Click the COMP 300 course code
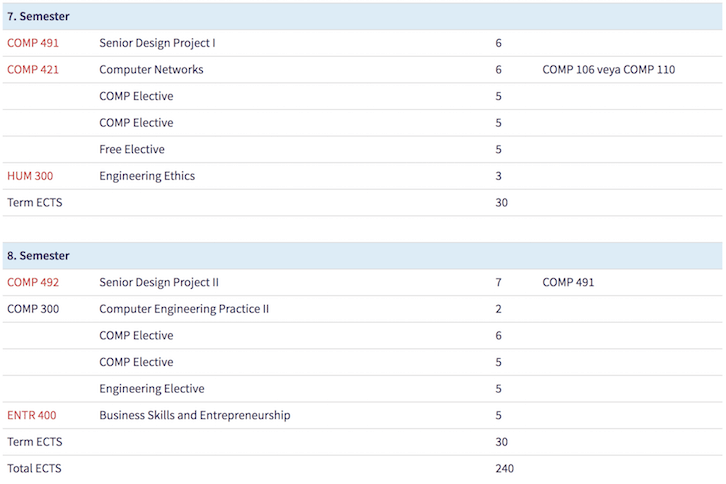 tap(33, 309)
